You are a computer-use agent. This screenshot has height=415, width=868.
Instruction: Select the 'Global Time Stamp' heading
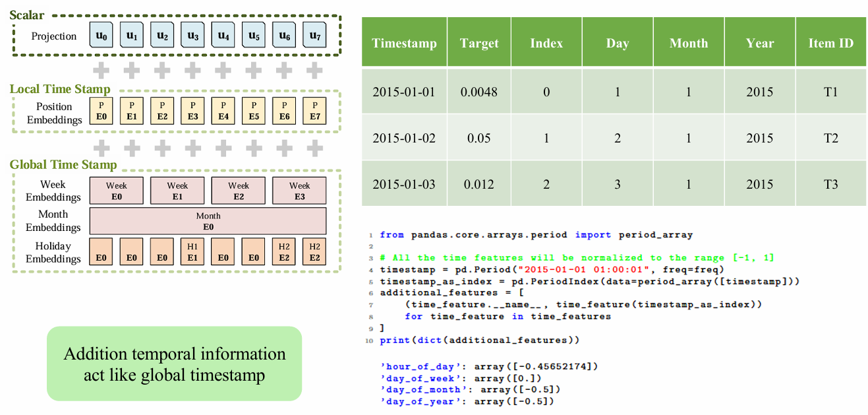coord(63,165)
